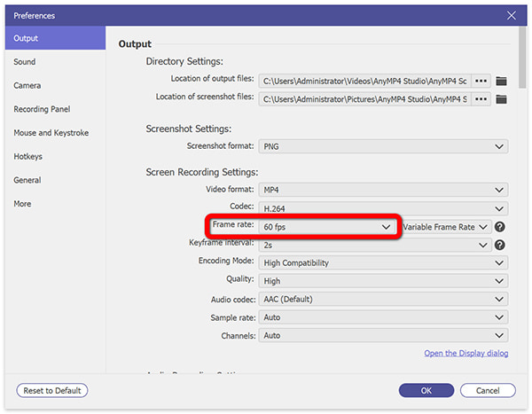The height and width of the screenshot is (414, 532).
Task: Cancel the Preferences dialog
Action: coord(488,391)
